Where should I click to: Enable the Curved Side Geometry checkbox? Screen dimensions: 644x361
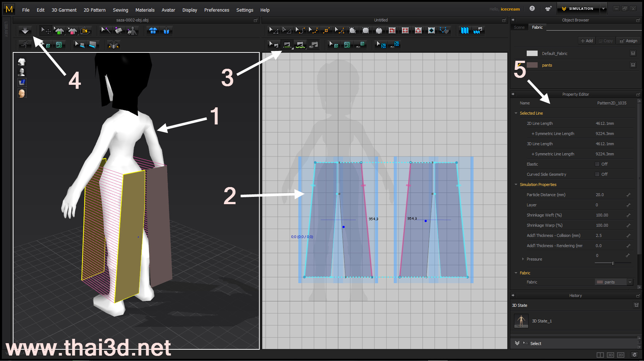tap(597, 174)
